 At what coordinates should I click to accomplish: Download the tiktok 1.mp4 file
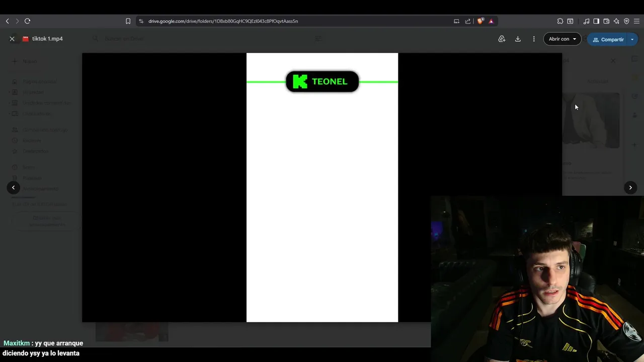(518, 39)
